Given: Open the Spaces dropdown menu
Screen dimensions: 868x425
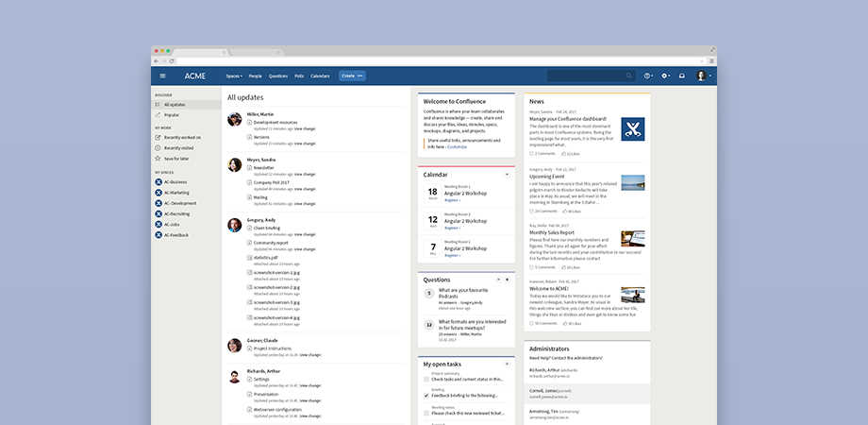Looking at the screenshot, I should 234,76.
